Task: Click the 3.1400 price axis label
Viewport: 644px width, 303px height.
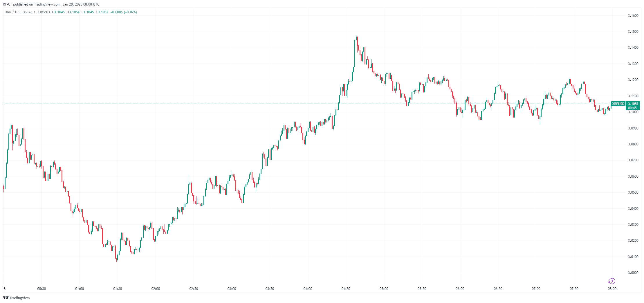Action: (633, 48)
